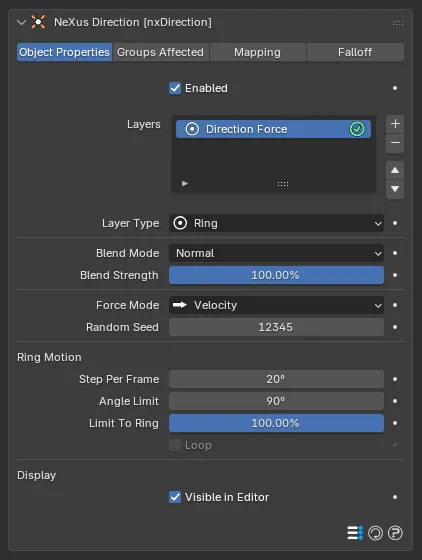Animate Visible in Editor property dot

(x=395, y=497)
